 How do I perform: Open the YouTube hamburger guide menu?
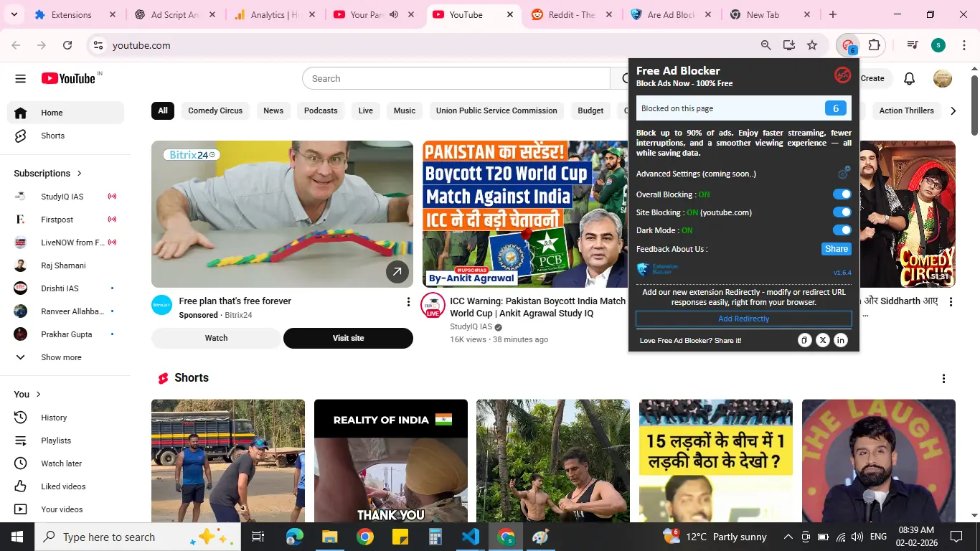click(20, 79)
